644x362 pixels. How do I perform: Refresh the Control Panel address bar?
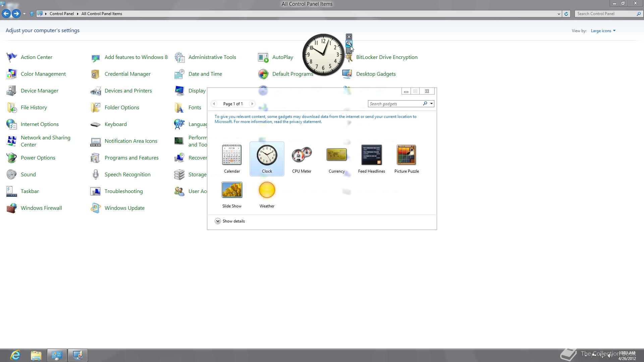click(x=566, y=14)
